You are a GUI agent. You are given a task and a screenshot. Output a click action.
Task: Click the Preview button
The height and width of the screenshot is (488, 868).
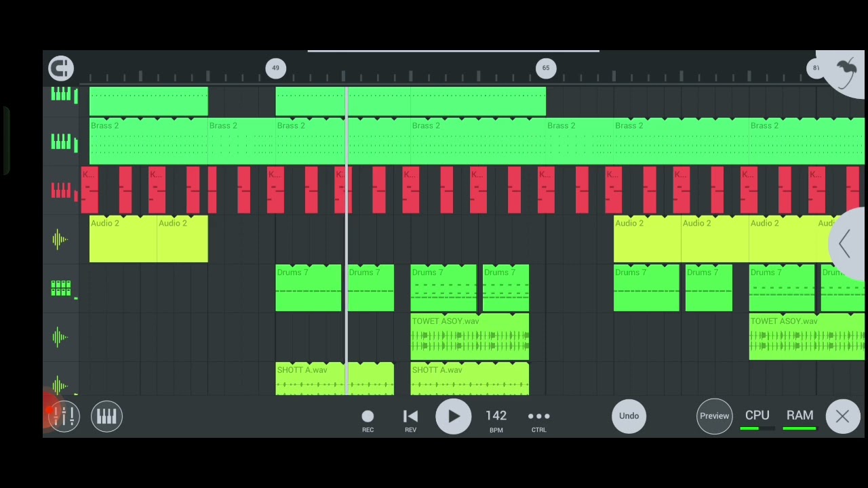coord(714,416)
